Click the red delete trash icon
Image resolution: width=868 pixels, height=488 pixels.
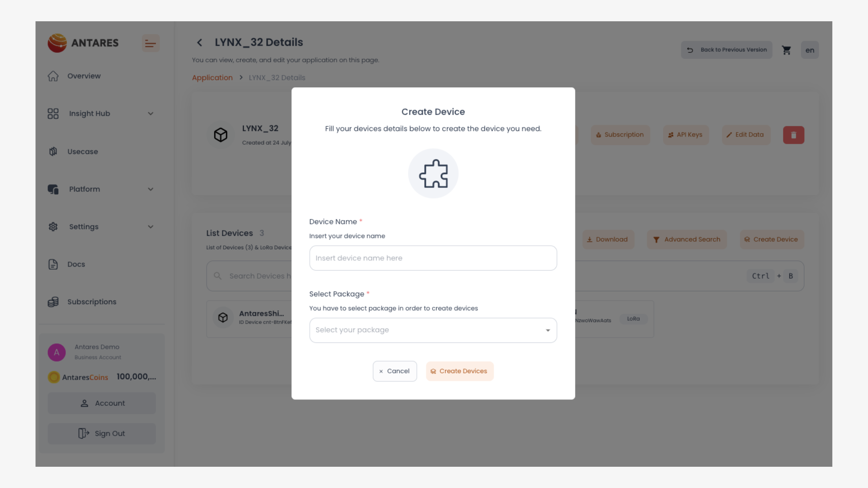coord(793,135)
